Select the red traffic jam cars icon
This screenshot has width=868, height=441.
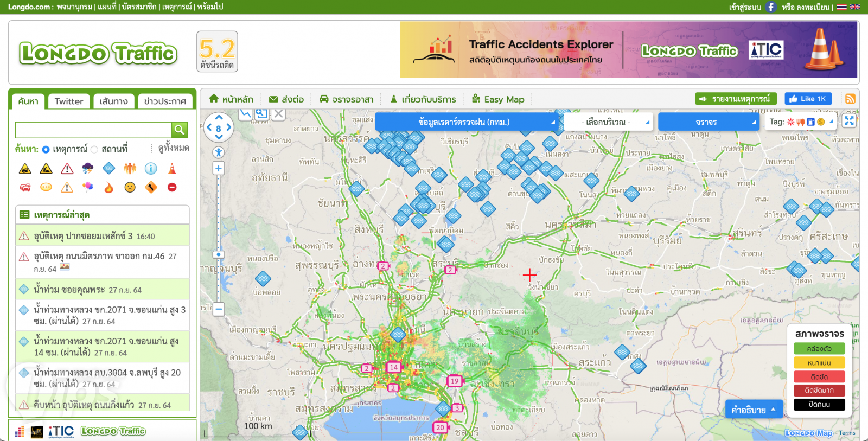[x=25, y=188]
